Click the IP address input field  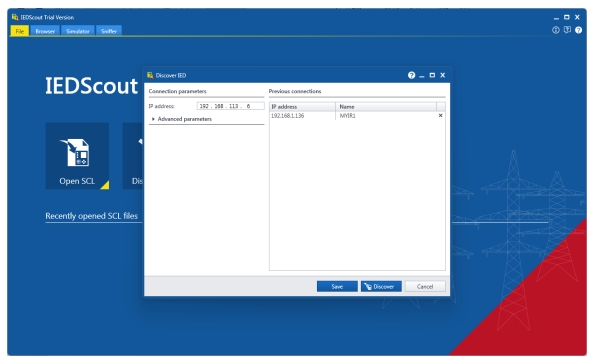231,106
